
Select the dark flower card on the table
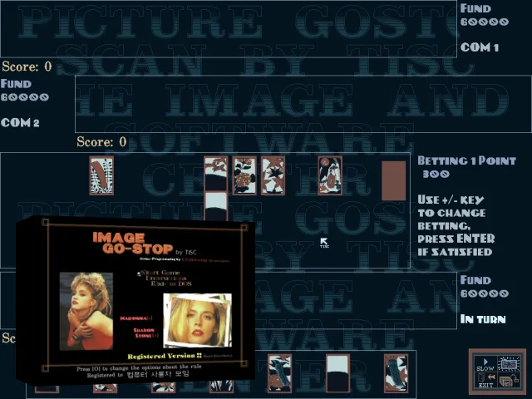coord(244,175)
